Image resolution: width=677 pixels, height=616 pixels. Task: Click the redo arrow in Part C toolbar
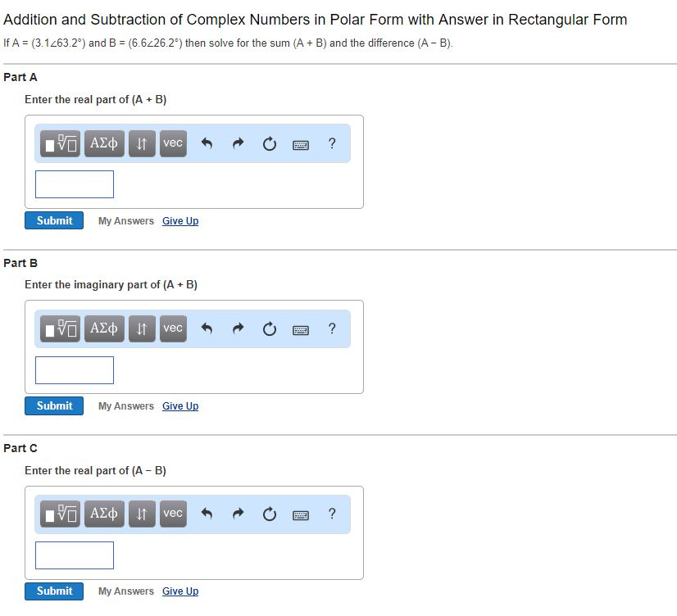pyautogui.click(x=237, y=514)
